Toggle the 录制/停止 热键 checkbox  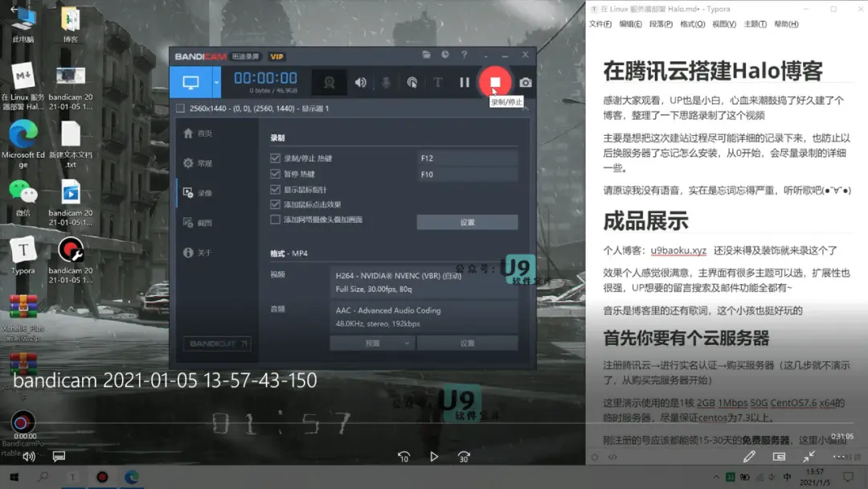(275, 158)
